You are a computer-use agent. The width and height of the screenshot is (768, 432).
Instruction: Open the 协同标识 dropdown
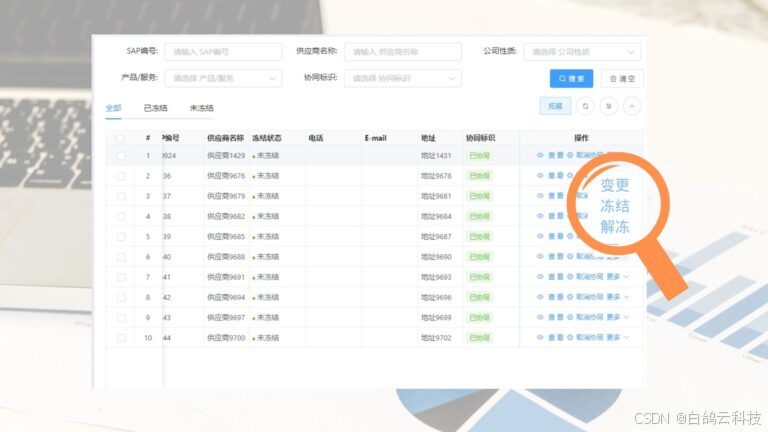pyautogui.click(x=403, y=78)
